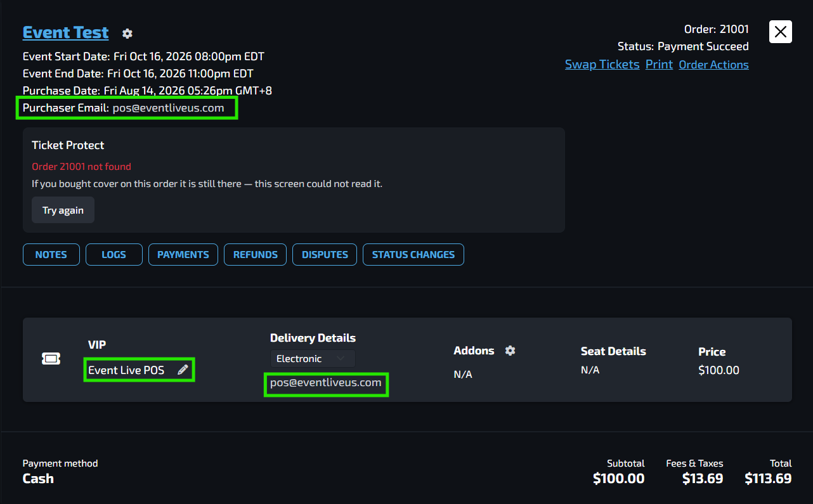The image size is (813, 504).
Task: Click the VIP ticket type label
Action: (97, 345)
